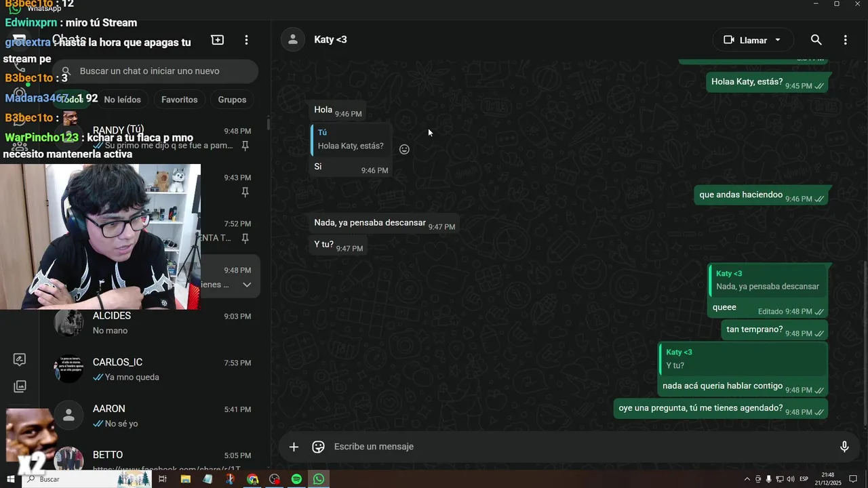Screen dimensions: 868x488
Task: Open the CARLOS_IC chat
Action: (x=154, y=369)
